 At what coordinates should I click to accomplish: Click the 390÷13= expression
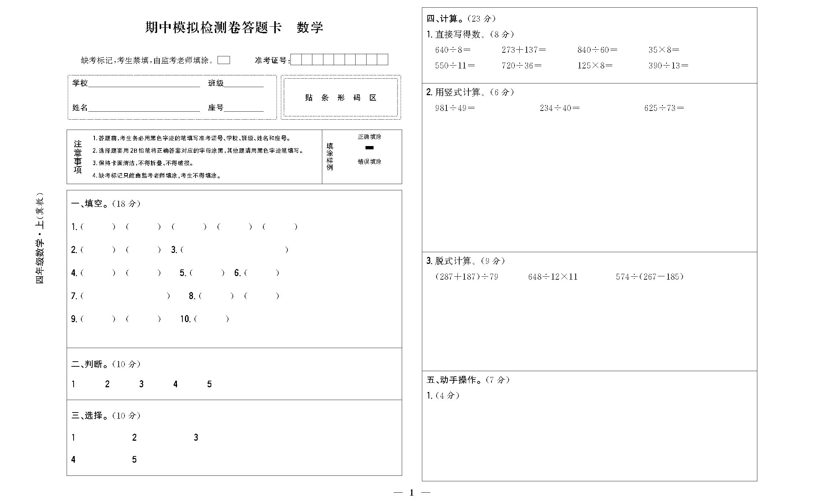point(668,66)
